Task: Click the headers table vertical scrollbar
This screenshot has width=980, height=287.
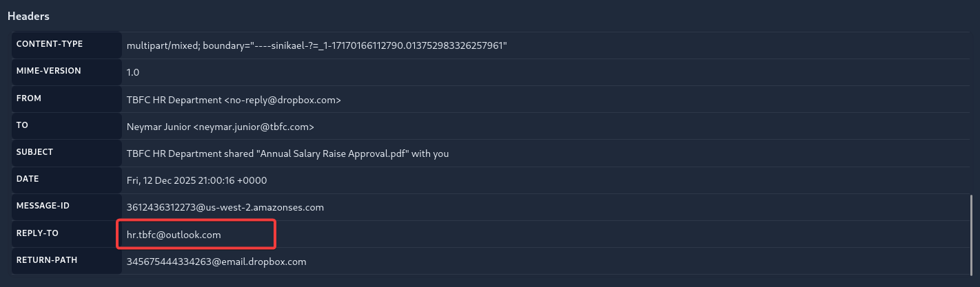Action: (971, 233)
